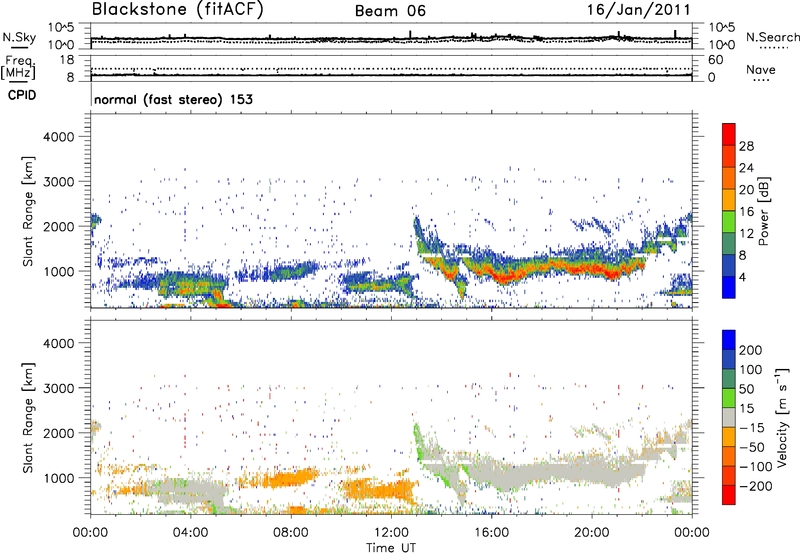Click the '16:00' time tick label

pyautogui.click(x=491, y=533)
